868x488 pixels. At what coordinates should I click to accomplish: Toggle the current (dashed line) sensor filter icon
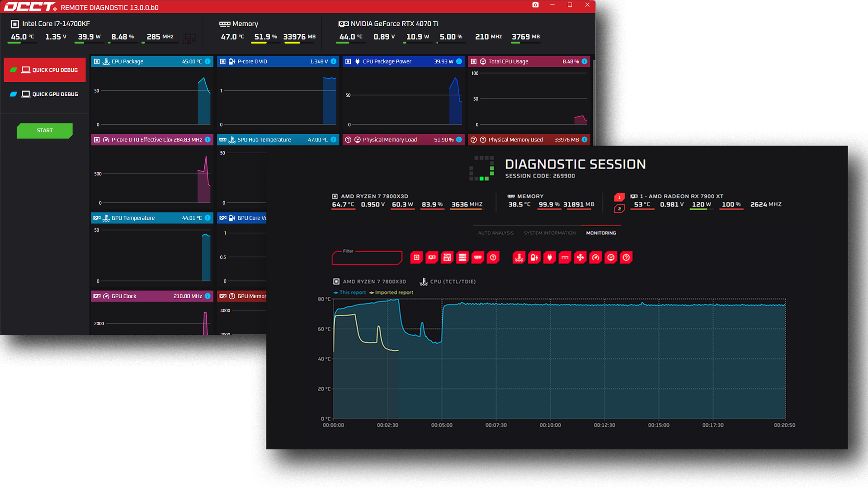point(565,258)
